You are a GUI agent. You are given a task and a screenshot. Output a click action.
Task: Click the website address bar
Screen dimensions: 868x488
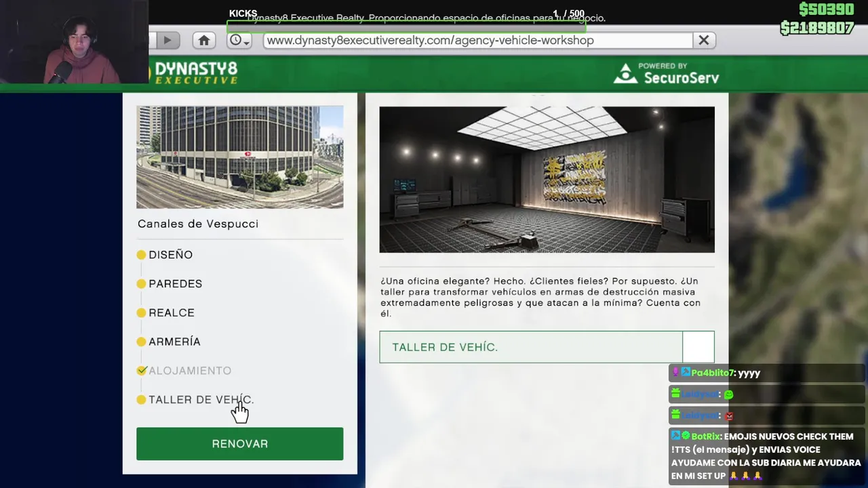(477, 40)
